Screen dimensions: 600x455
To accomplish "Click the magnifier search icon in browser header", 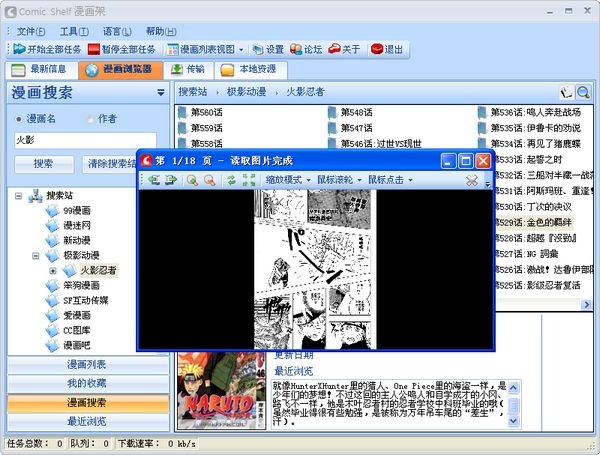I will [583, 92].
